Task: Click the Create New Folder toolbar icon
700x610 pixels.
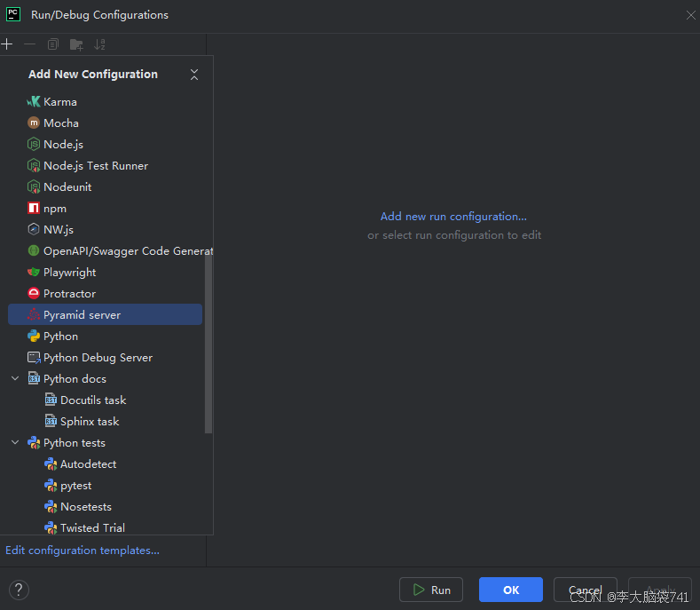Action: pyautogui.click(x=76, y=44)
